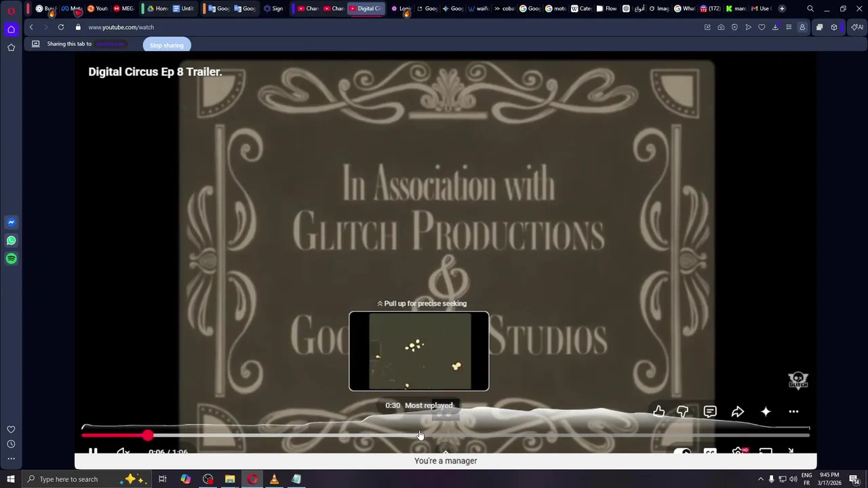Viewport: 868px width, 488px height.
Task: Open VLC media player from taskbar
Action: point(274,479)
